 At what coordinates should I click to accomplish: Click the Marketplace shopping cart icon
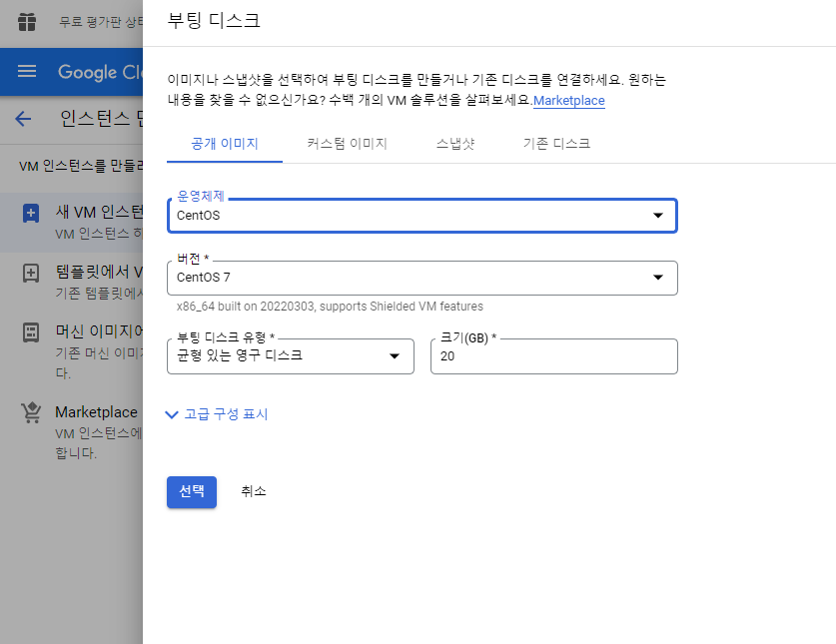31,412
